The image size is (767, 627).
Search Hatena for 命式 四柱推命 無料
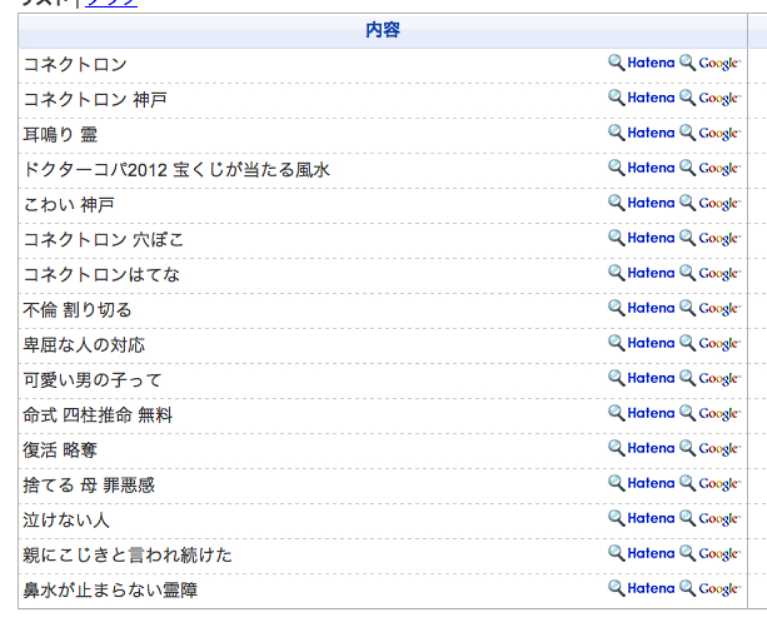point(641,413)
